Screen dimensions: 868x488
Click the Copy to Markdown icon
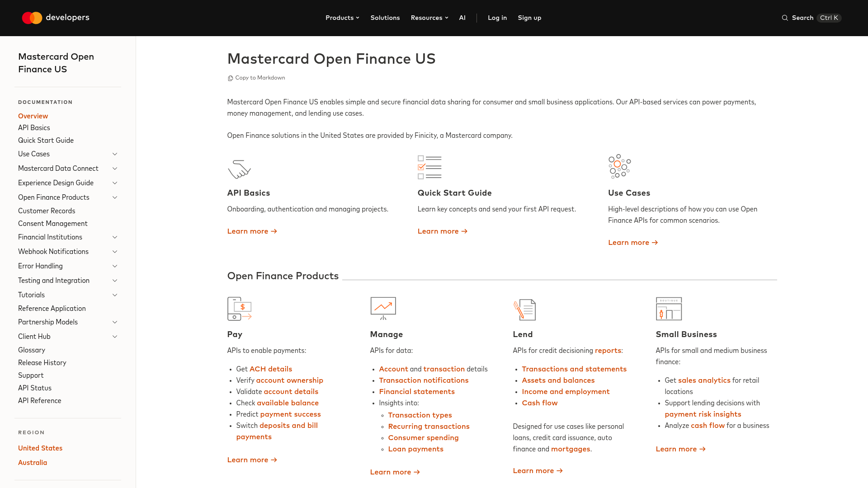[230, 78]
